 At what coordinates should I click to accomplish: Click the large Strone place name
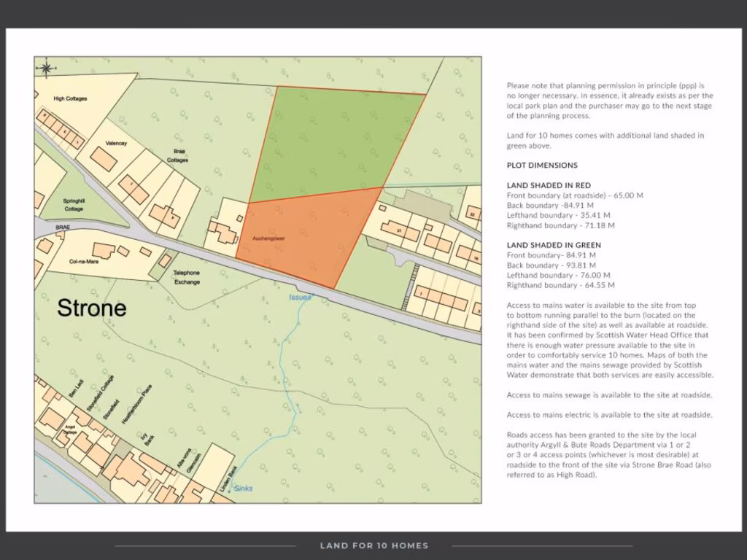point(91,308)
